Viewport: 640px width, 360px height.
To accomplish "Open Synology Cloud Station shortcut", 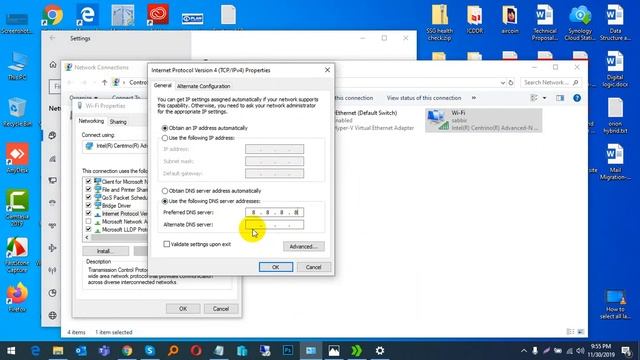I will pos(580,22).
